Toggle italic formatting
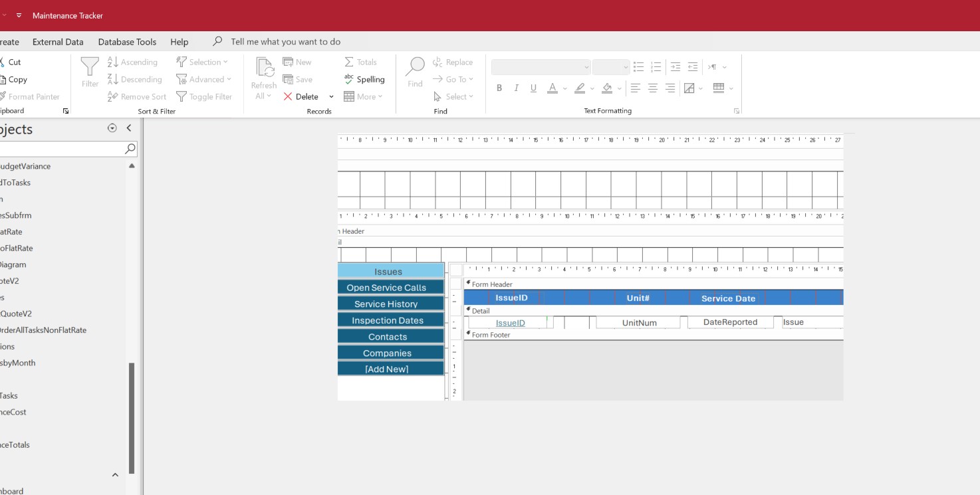 pyautogui.click(x=517, y=88)
